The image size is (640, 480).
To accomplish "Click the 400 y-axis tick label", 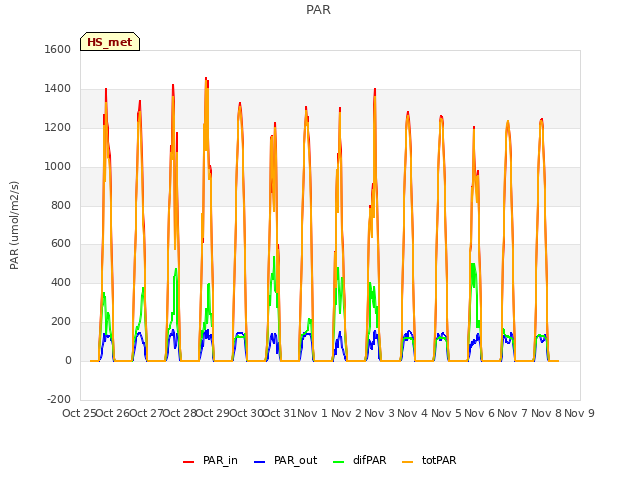I will pos(61,282).
